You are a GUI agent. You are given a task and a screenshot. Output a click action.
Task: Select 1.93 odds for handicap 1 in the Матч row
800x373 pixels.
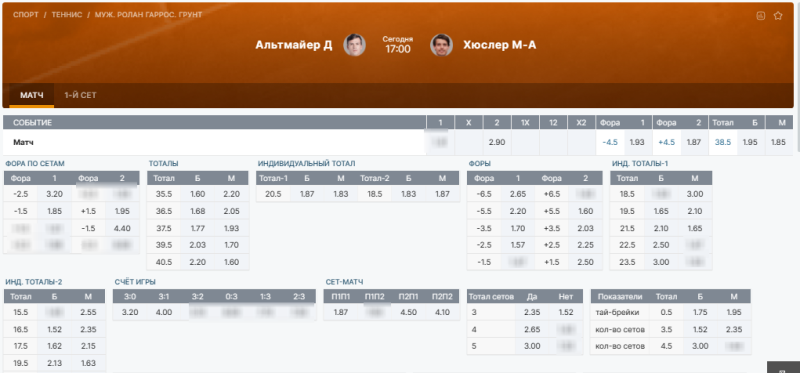pyautogui.click(x=638, y=142)
